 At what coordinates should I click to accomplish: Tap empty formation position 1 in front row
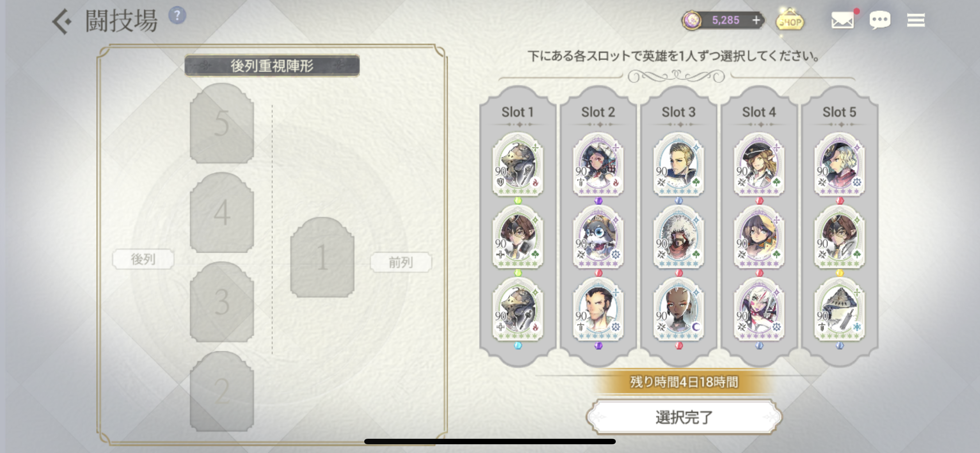point(322,257)
